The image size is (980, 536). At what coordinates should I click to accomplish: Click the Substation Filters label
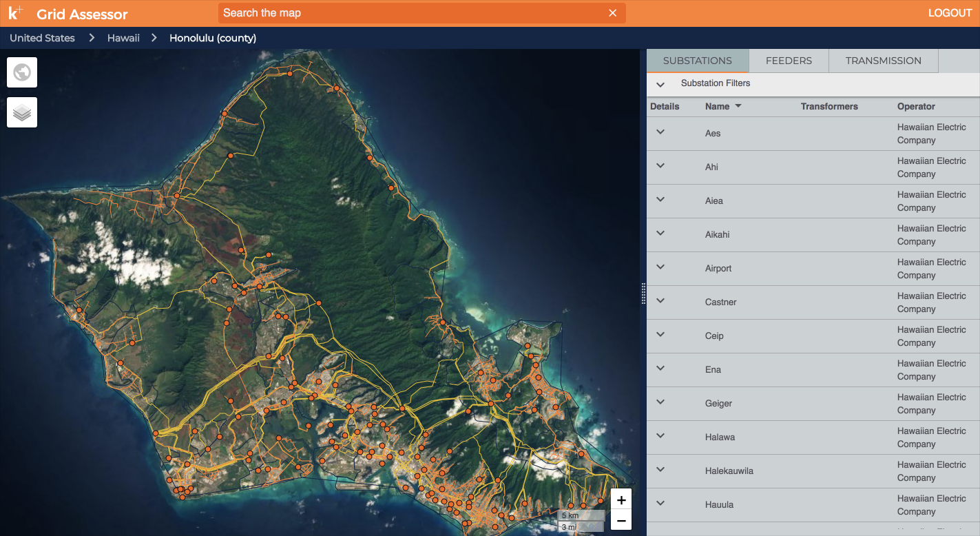716,83
